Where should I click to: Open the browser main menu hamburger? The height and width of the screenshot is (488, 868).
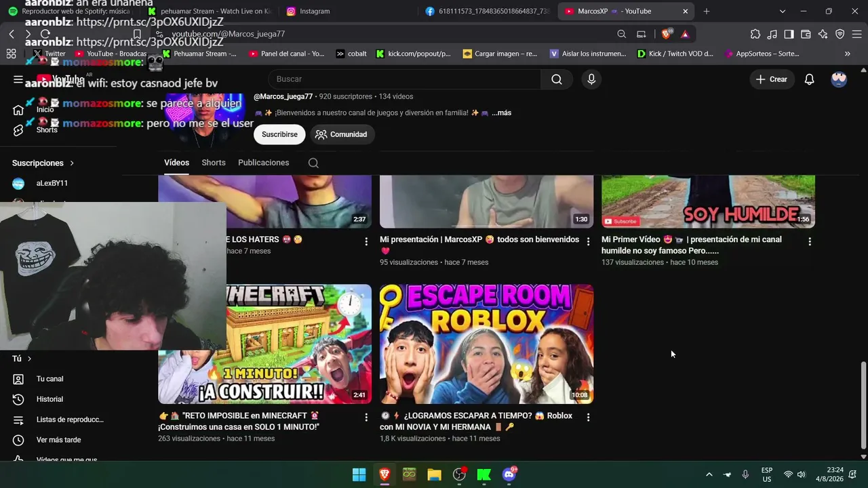[x=856, y=34]
